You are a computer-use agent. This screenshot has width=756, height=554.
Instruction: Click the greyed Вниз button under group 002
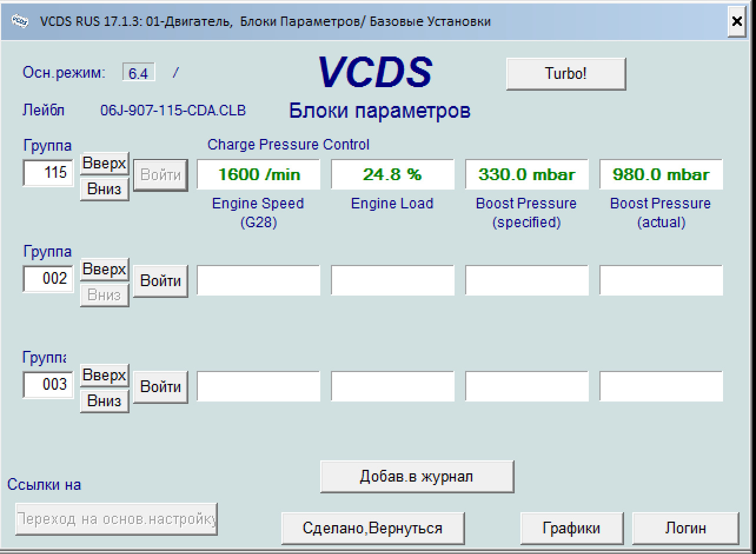(104, 295)
